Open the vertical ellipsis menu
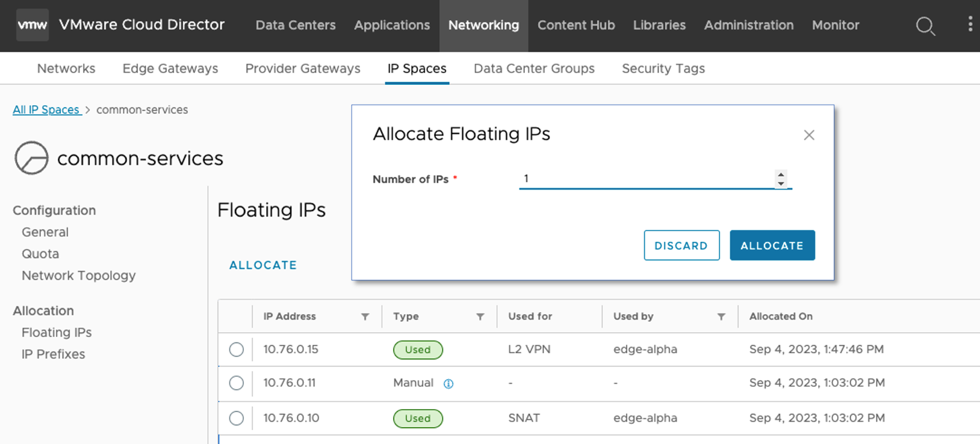The width and height of the screenshot is (980, 444). pos(970,24)
